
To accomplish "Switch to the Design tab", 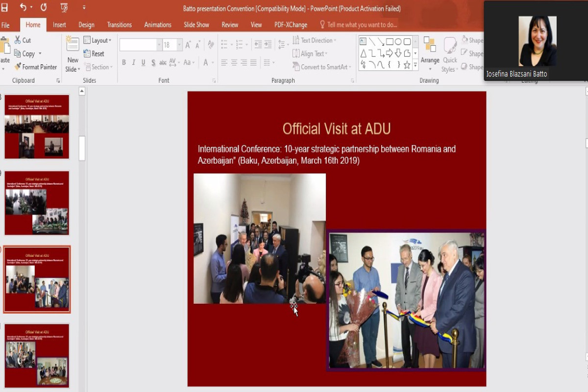I will click(86, 25).
